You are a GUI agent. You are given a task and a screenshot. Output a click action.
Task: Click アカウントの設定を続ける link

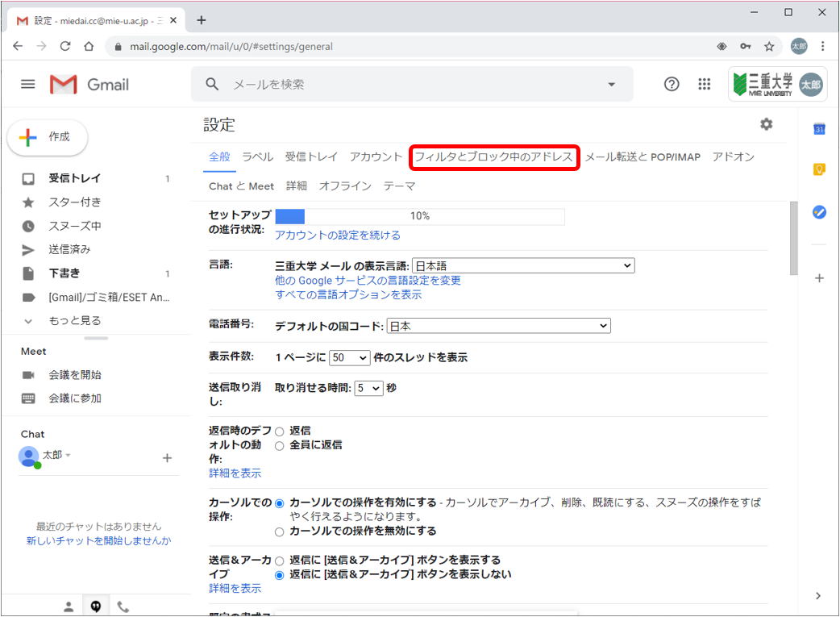tap(338, 236)
